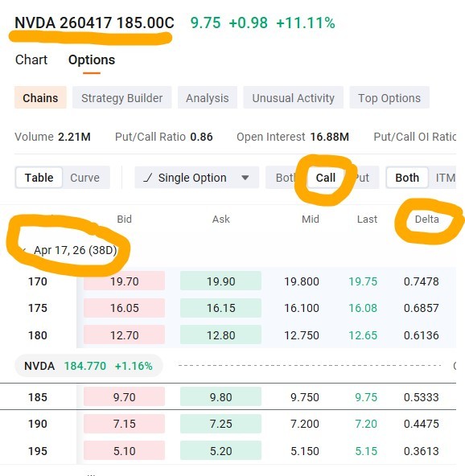Click the Volume 2.21M statistic

pos(52,137)
